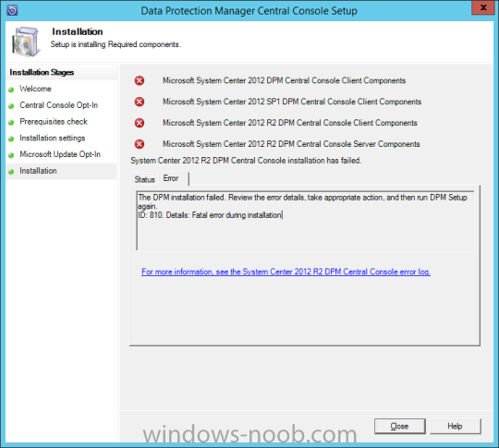Select the Installation settings stage
This screenshot has width=499, height=448.
tap(52, 138)
